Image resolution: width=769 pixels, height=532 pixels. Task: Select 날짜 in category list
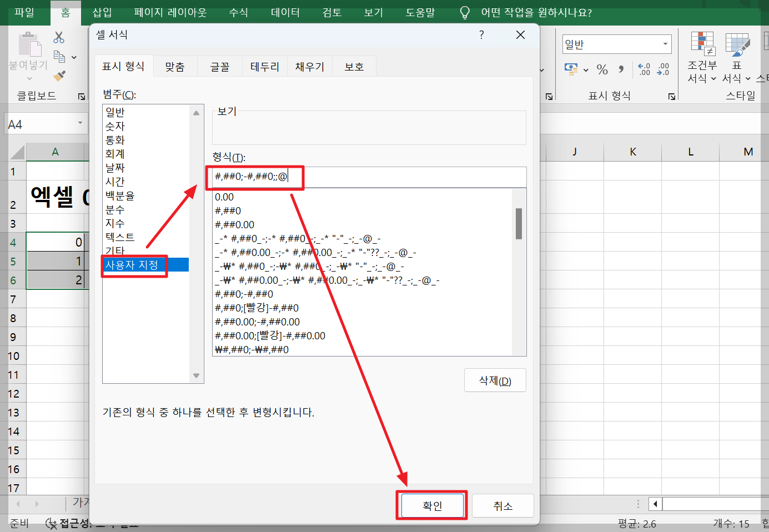tap(146, 168)
